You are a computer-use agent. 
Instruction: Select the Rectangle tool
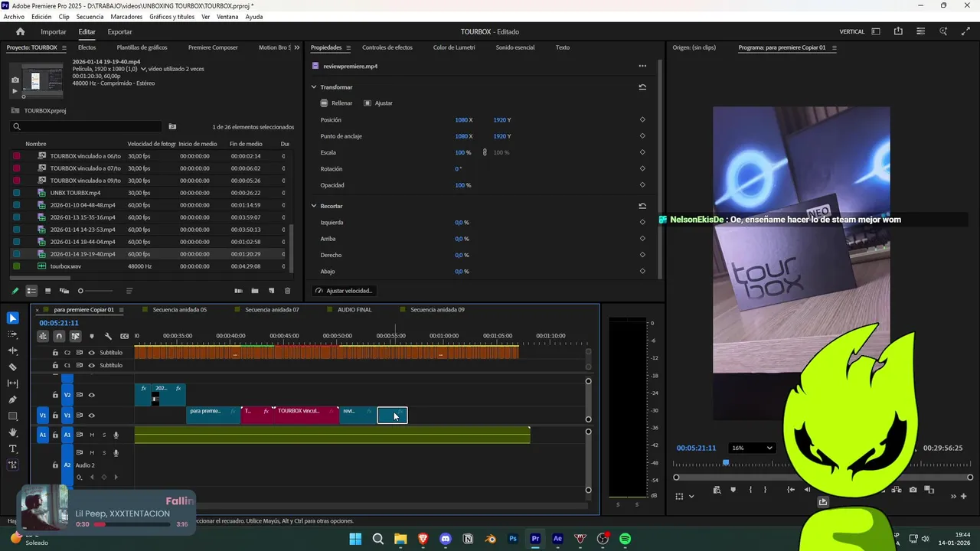click(x=13, y=416)
